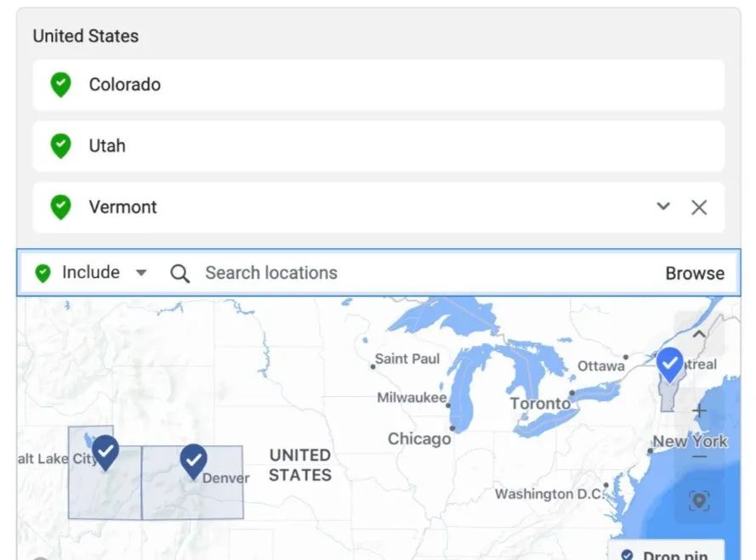Screen dimensions: 756x560
Task: Select the Utah map pin near Salt Lake City
Action: [105, 453]
